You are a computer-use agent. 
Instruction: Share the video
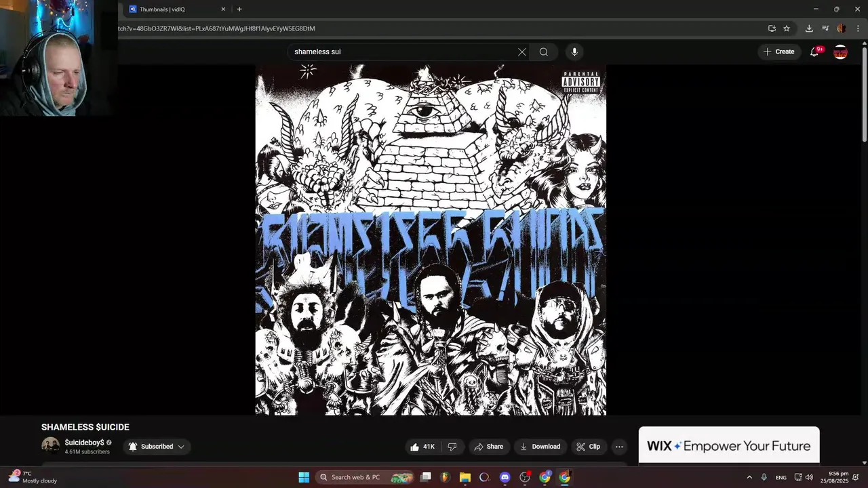(x=489, y=447)
